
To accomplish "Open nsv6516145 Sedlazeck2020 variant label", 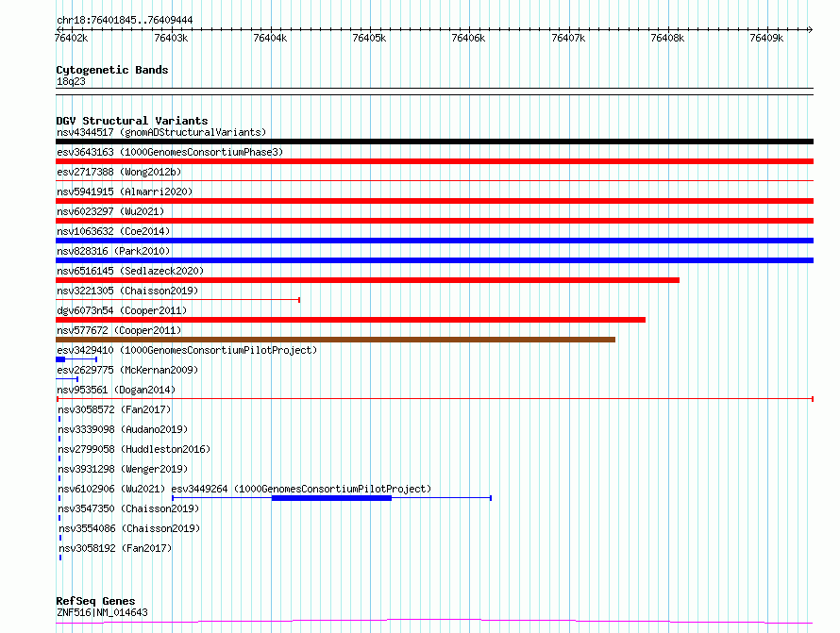I will point(130,271).
